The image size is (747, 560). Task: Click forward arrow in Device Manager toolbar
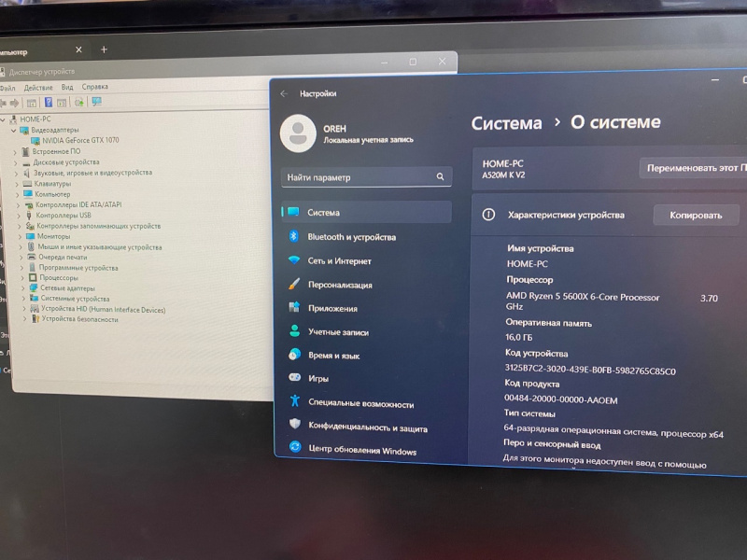[x=14, y=103]
